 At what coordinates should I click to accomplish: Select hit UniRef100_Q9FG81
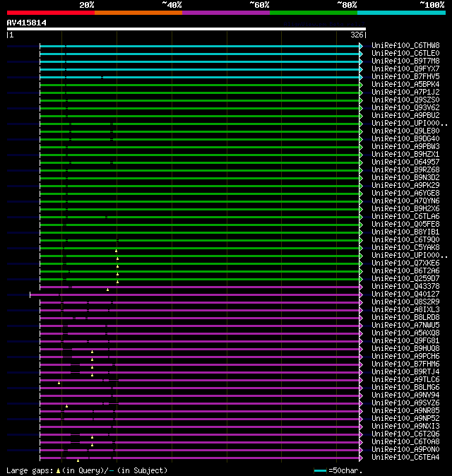click(x=405, y=341)
